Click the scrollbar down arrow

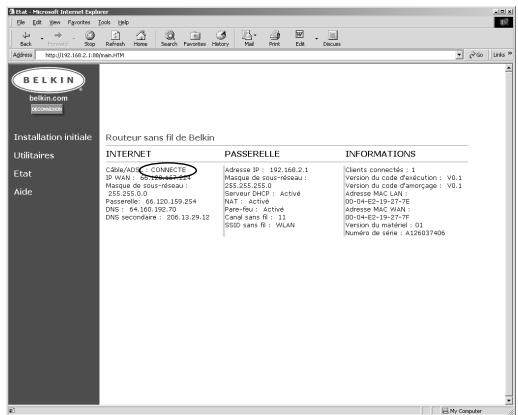point(508,400)
